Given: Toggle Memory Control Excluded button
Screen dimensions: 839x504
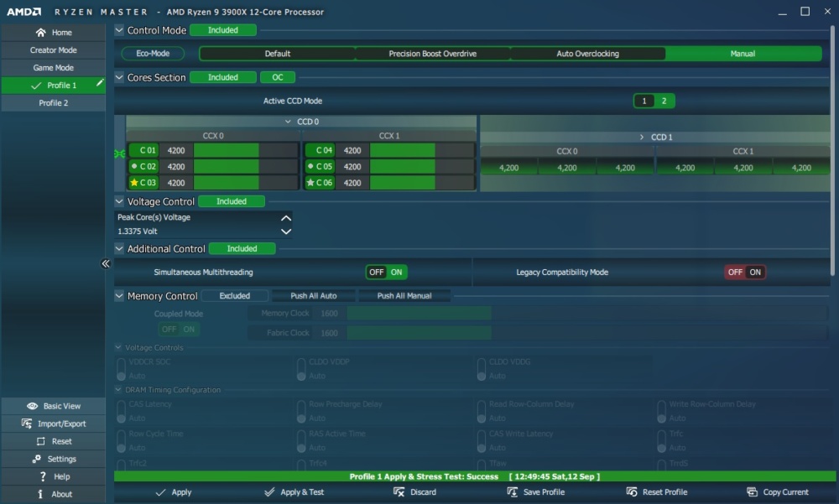Looking at the screenshot, I should [234, 295].
